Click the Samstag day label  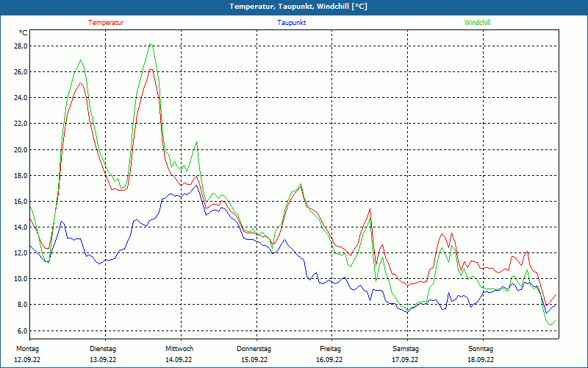pyautogui.click(x=406, y=348)
